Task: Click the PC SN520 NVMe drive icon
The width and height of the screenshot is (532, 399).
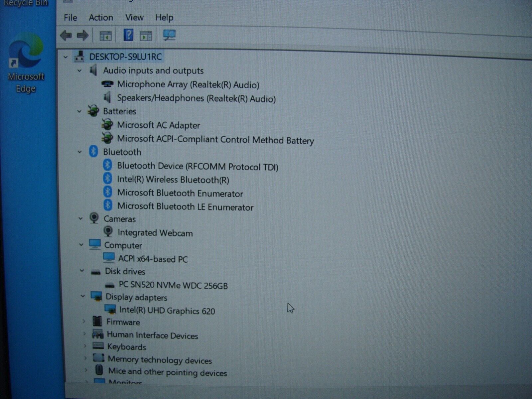Action: (109, 285)
